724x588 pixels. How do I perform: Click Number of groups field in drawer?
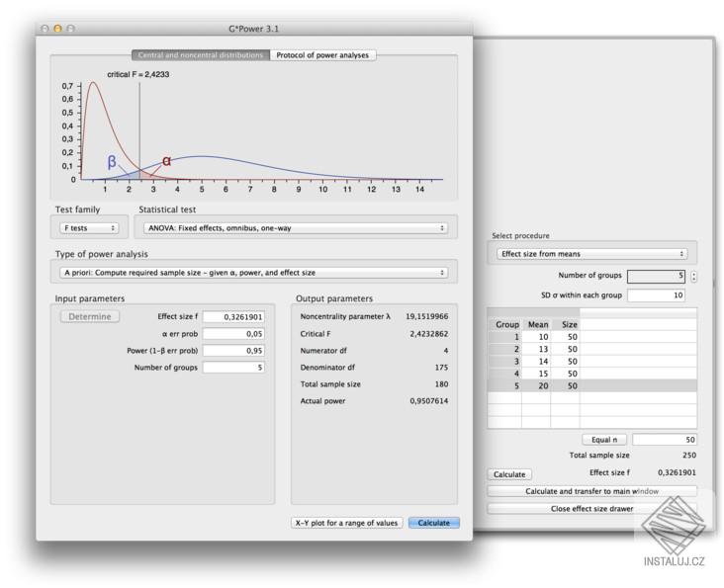(x=656, y=276)
